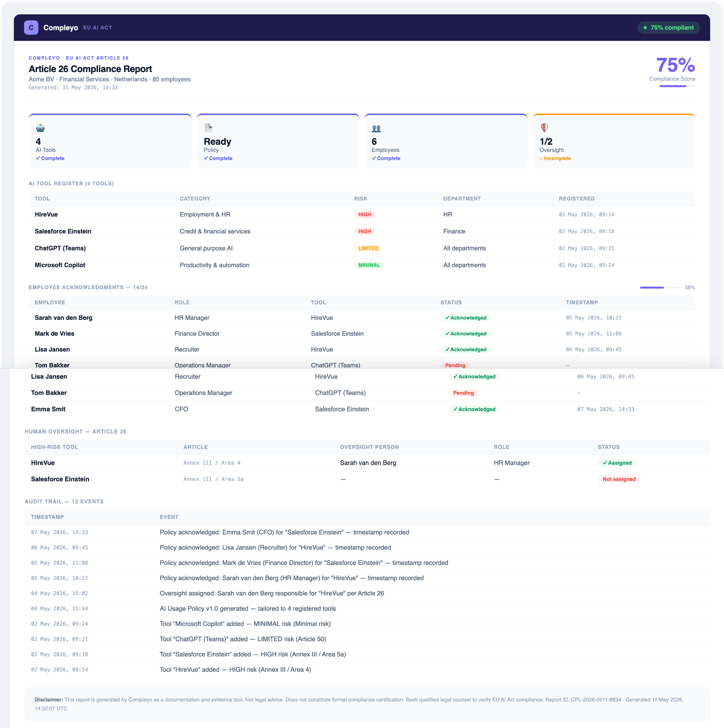Click the TOOL column header in register
Viewport: 724px width, 728px height.
coord(42,199)
